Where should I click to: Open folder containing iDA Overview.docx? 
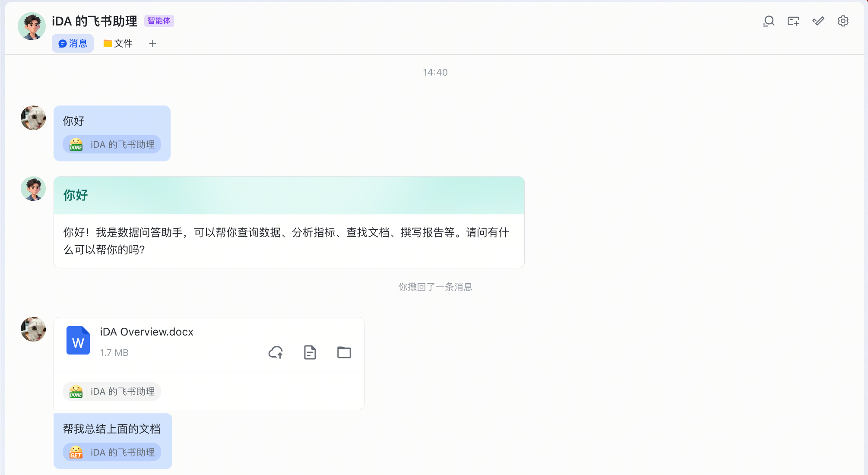click(x=344, y=352)
